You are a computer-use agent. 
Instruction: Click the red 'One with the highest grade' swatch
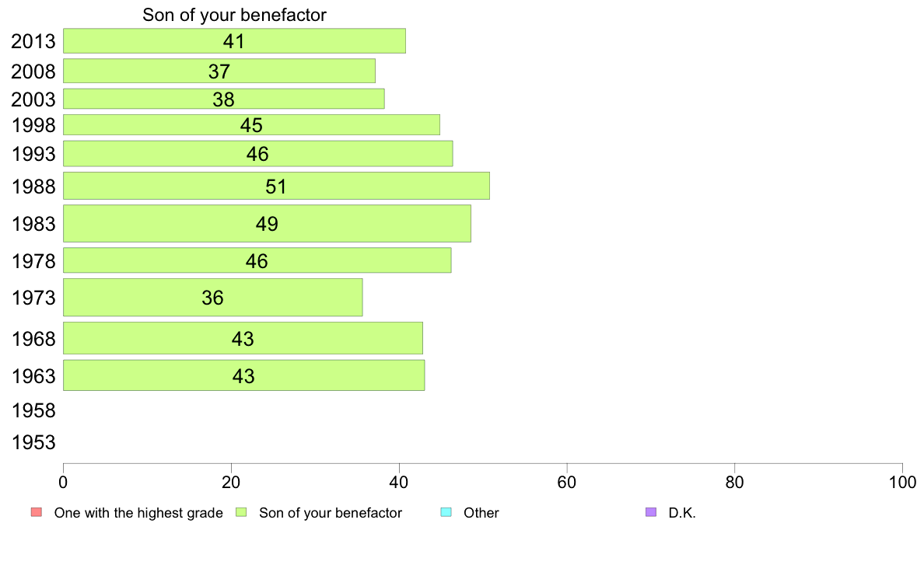(x=37, y=512)
